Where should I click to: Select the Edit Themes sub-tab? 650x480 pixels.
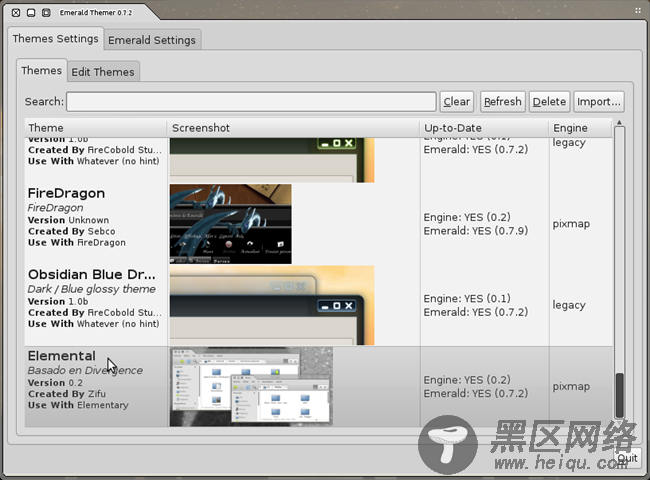pos(103,72)
